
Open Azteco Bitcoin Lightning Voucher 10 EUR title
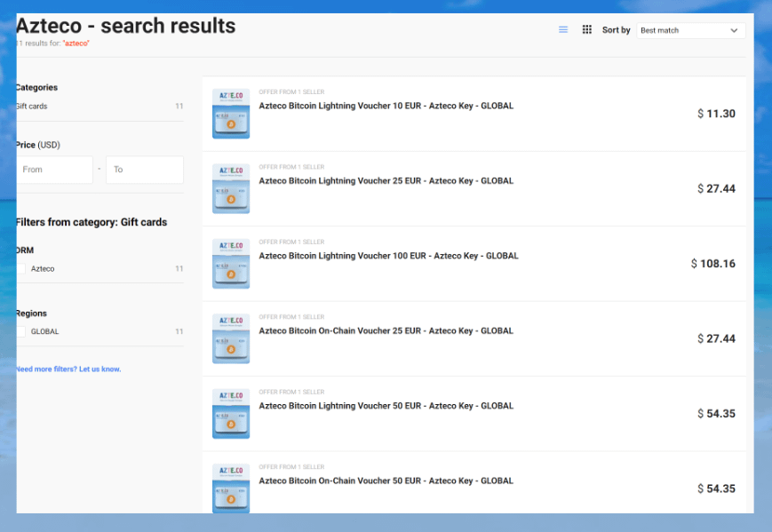[x=386, y=106]
